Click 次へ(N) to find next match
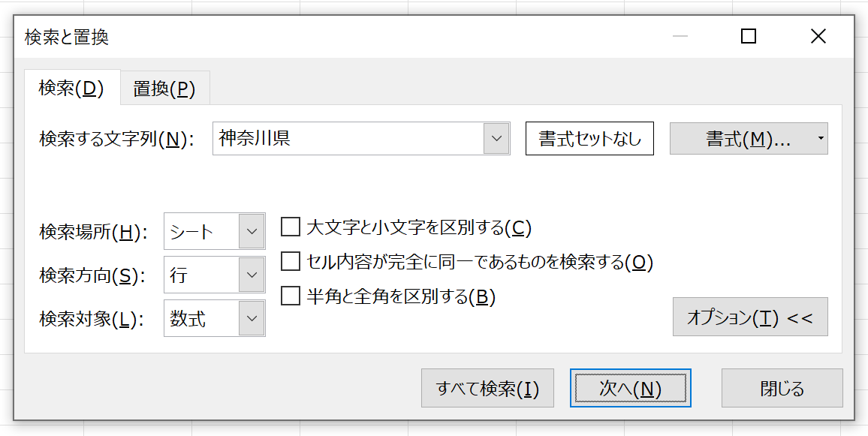The height and width of the screenshot is (436, 868). click(631, 389)
